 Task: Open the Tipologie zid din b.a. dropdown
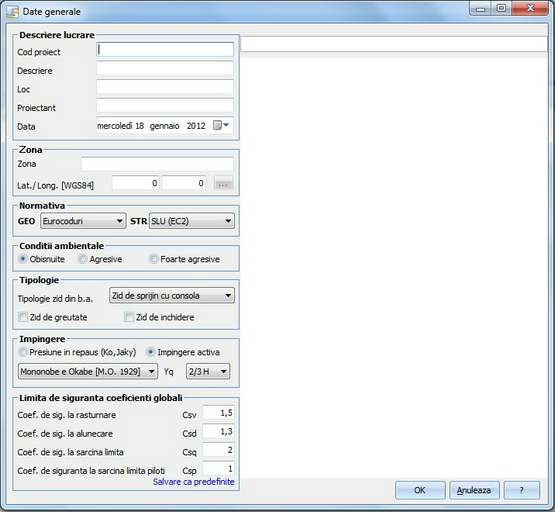click(x=172, y=295)
